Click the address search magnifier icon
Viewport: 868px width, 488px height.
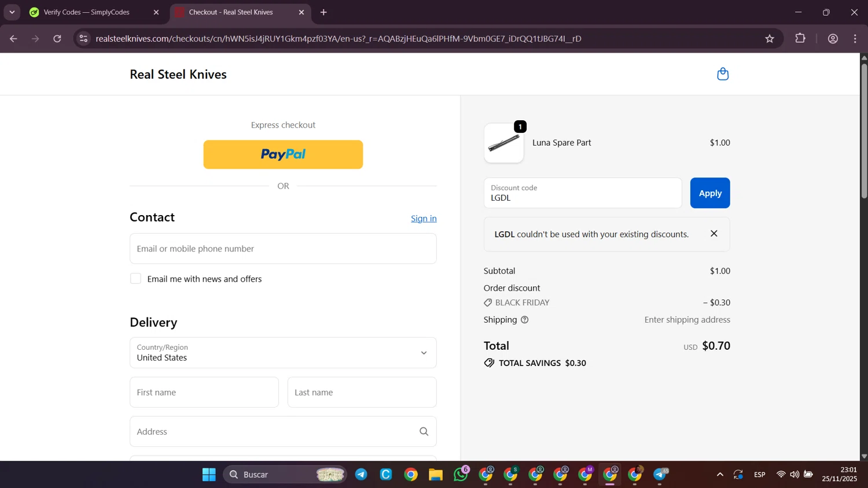(424, 431)
